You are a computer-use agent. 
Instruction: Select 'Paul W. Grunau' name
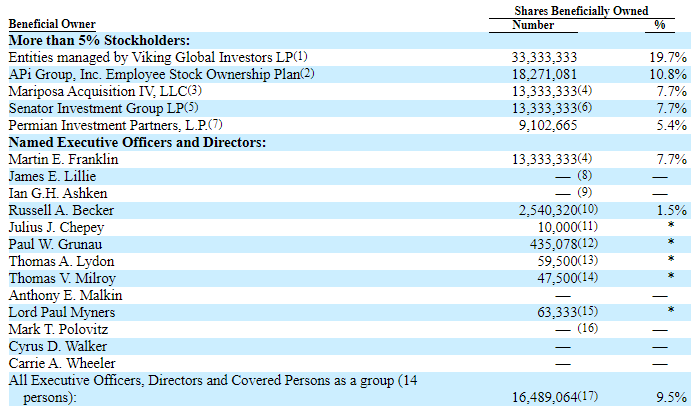(55, 245)
